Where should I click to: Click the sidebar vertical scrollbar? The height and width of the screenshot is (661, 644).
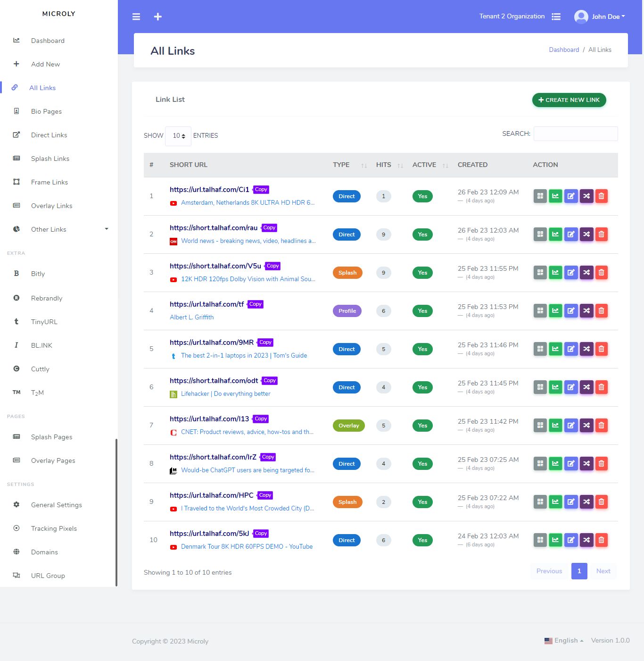pos(116,512)
